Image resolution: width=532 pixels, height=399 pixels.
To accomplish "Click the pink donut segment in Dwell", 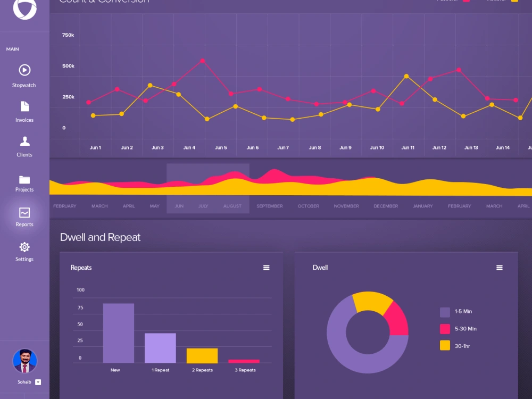I will (398, 320).
